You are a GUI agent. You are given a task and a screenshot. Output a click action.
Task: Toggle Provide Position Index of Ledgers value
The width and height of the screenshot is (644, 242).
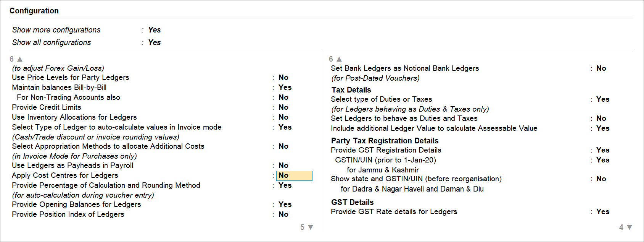[283, 214]
